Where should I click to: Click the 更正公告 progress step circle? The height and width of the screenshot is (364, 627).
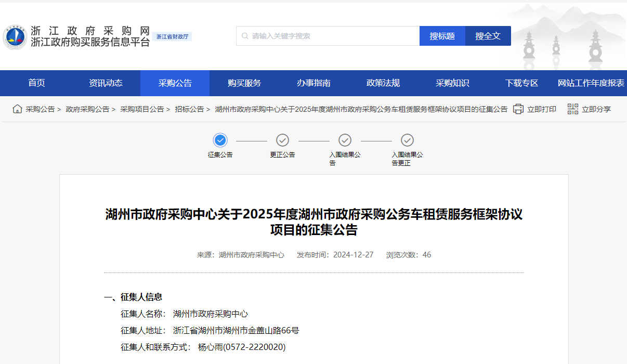coord(282,140)
